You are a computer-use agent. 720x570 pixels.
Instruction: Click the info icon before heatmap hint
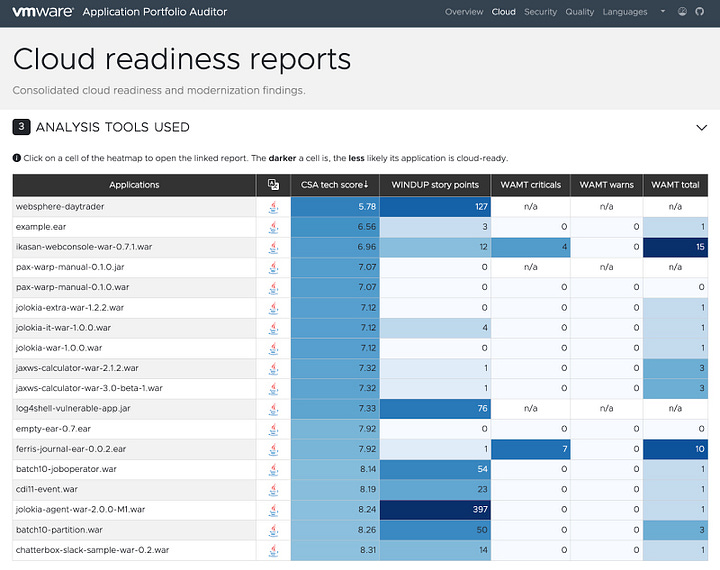(17, 158)
